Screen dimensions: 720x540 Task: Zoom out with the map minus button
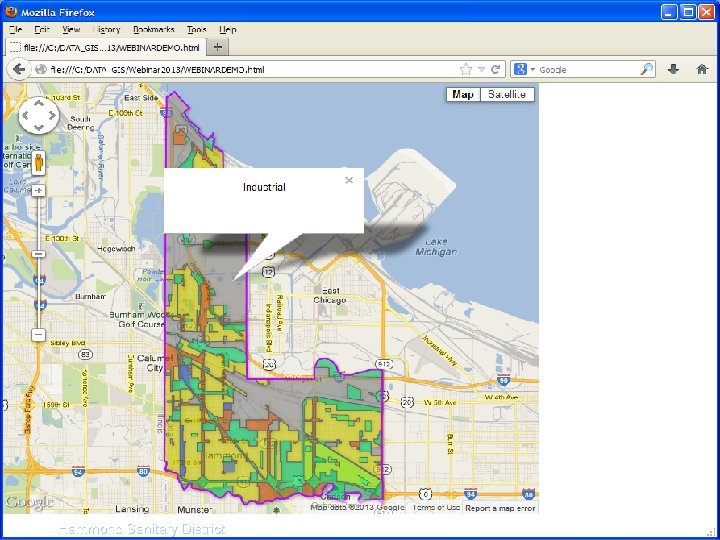point(38,334)
